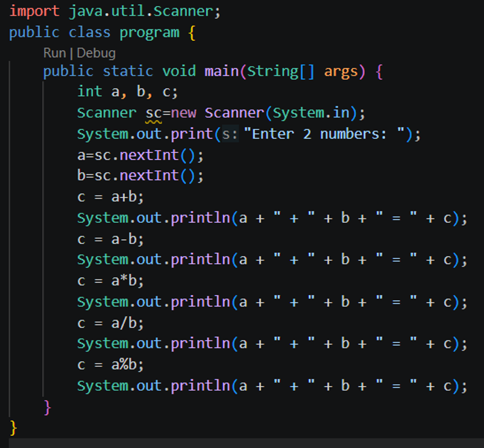Click the yellow closing brace of class
484x448 pixels.
(x=13, y=428)
